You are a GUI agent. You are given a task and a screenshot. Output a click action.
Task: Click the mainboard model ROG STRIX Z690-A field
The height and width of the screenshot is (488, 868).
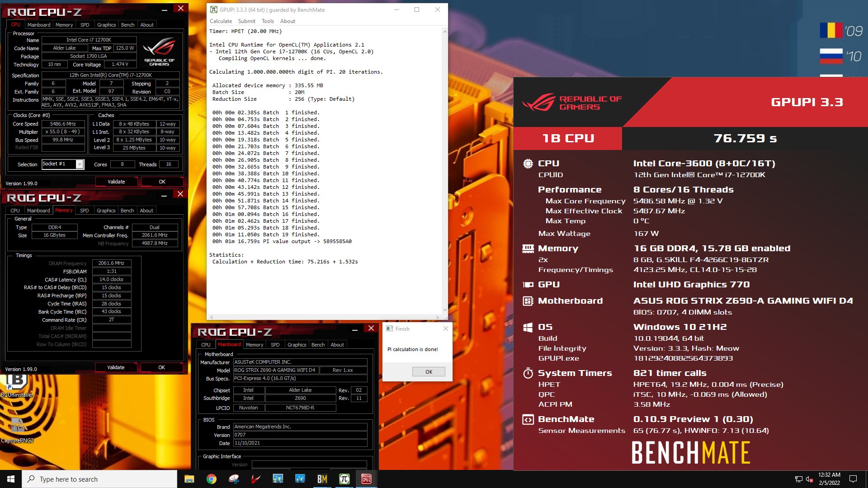[276, 370]
